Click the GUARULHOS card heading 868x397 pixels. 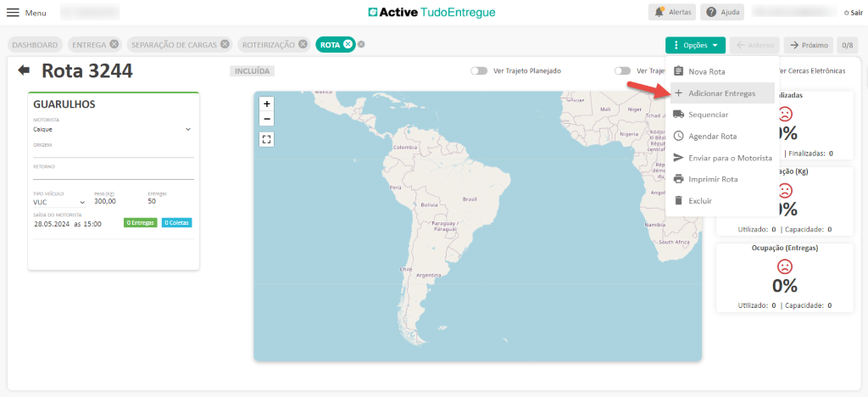click(64, 104)
